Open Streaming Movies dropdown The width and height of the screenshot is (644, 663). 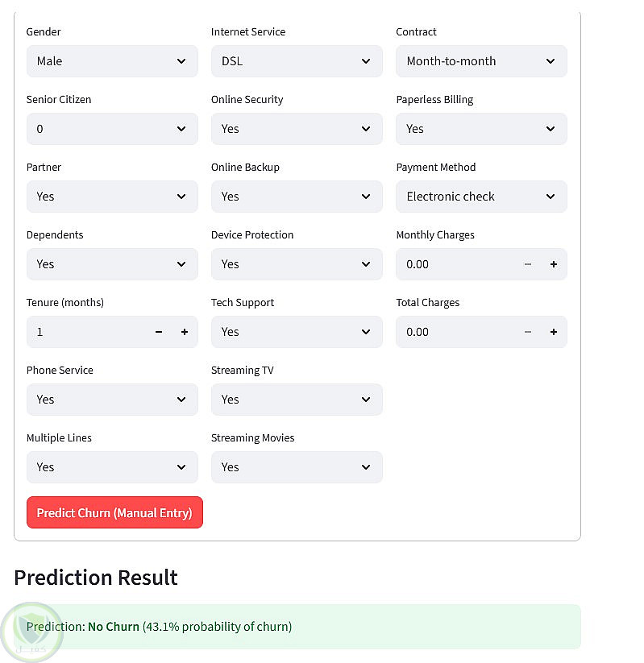pyautogui.click(x=297, y=467)
